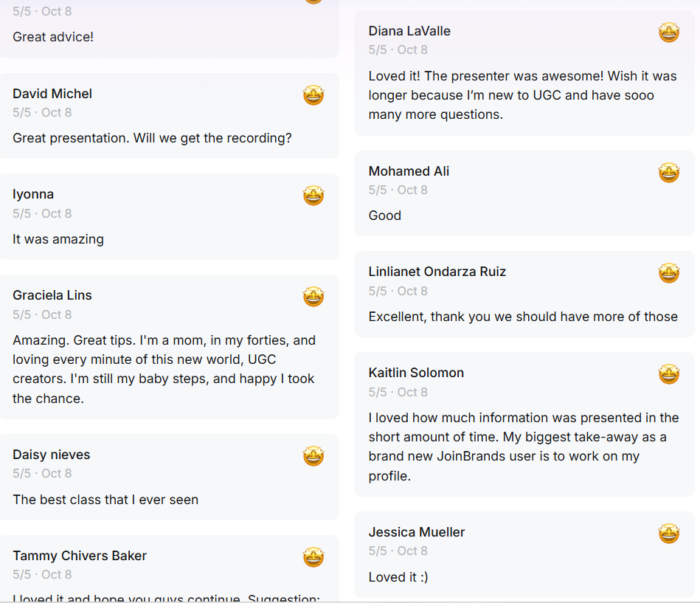Click the star-eyes emoji on David Michel's review
The width and height of the screenshot is (700, 603).
[313, 95]
